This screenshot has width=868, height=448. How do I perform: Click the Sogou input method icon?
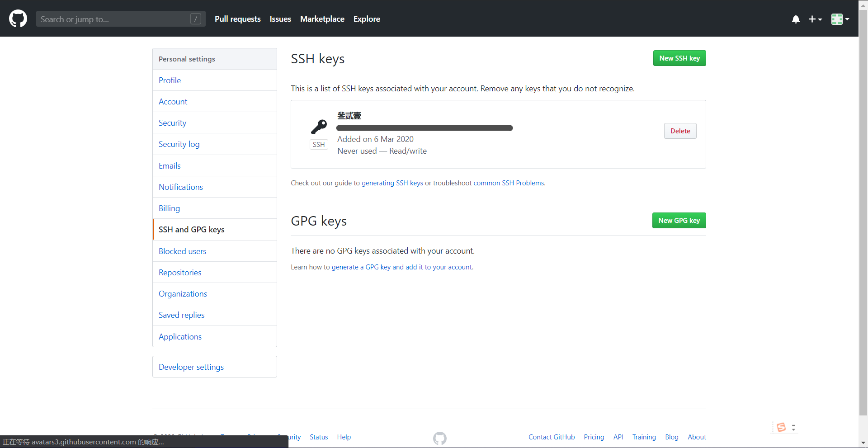point(781,427)
